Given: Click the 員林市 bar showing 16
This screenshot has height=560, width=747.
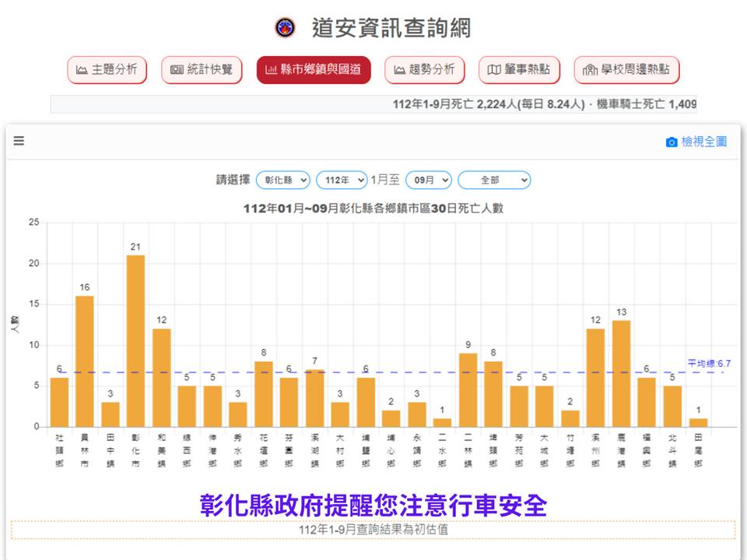Looking at the screenshot, I should coord(85,362).
